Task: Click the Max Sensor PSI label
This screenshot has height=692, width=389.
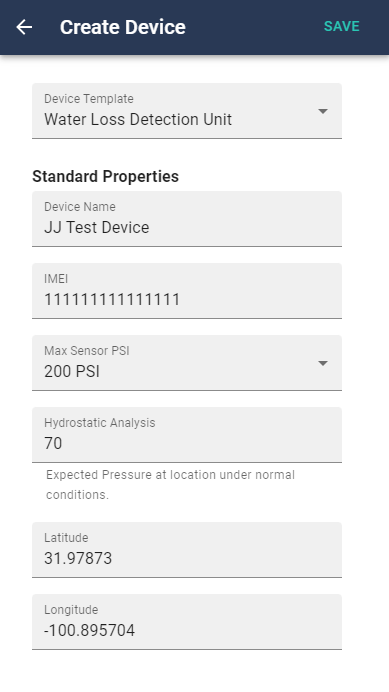Action: 87,351
